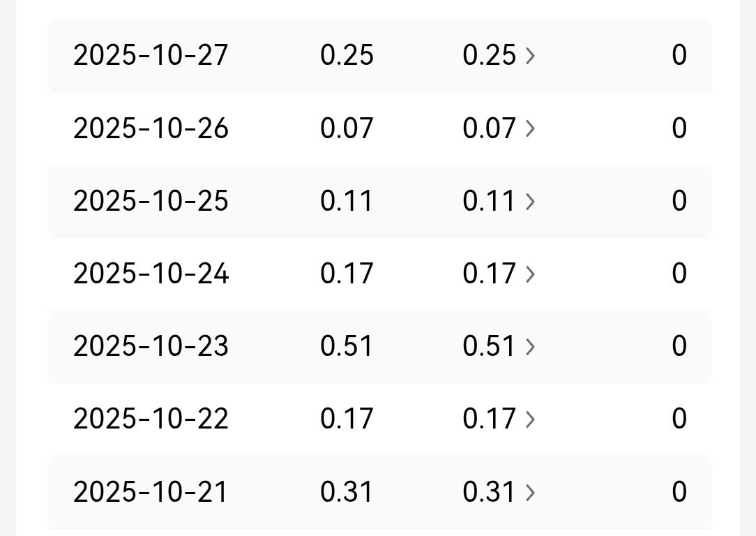This screenshot has width=756, height=536.
Task: Click the 2025-10-24 date entry
Action: 151,274
